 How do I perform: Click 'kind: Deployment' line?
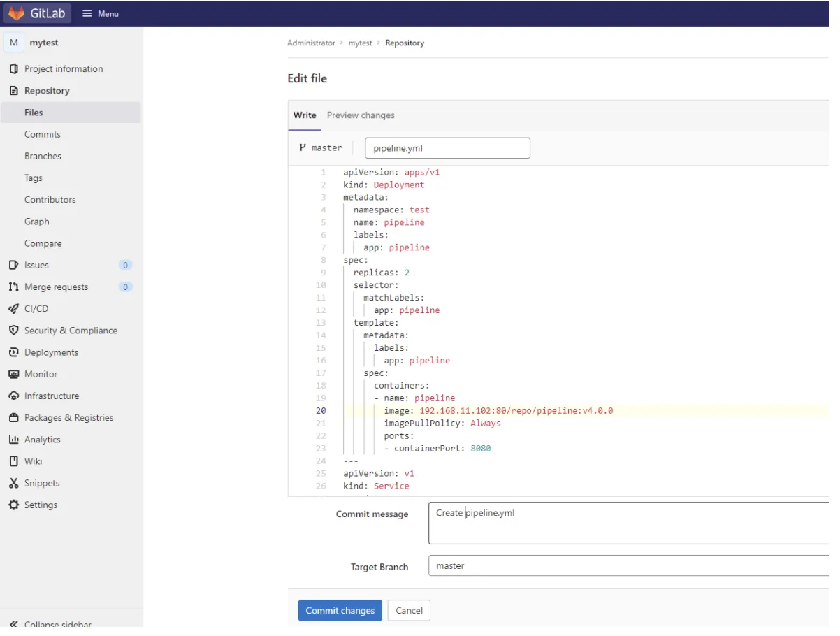(x=384, y=185)
